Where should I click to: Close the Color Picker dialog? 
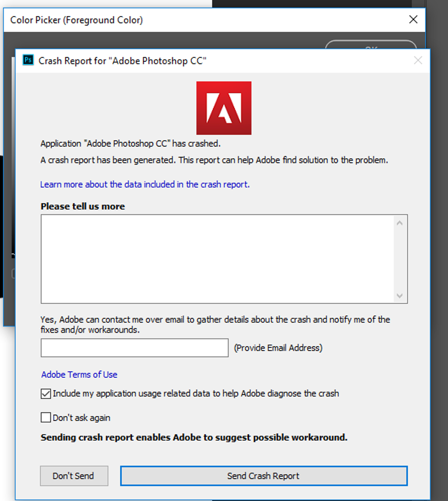413,20
